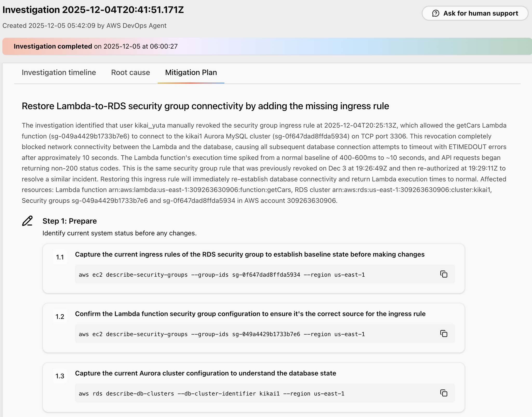The image size is (532, 417).
Task: Click the step 1.3 number badge
Action: (x=60, y=376)
